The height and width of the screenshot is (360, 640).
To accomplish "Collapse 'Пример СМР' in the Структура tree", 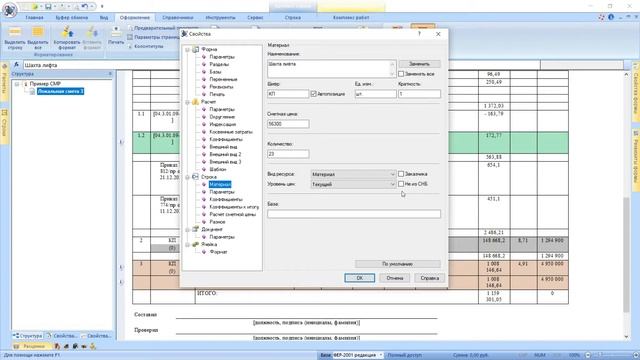I will [17, 84].
